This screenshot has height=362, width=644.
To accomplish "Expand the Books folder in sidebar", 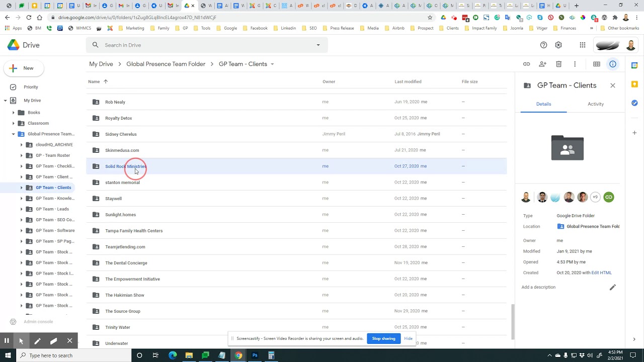I will point(14,113).
